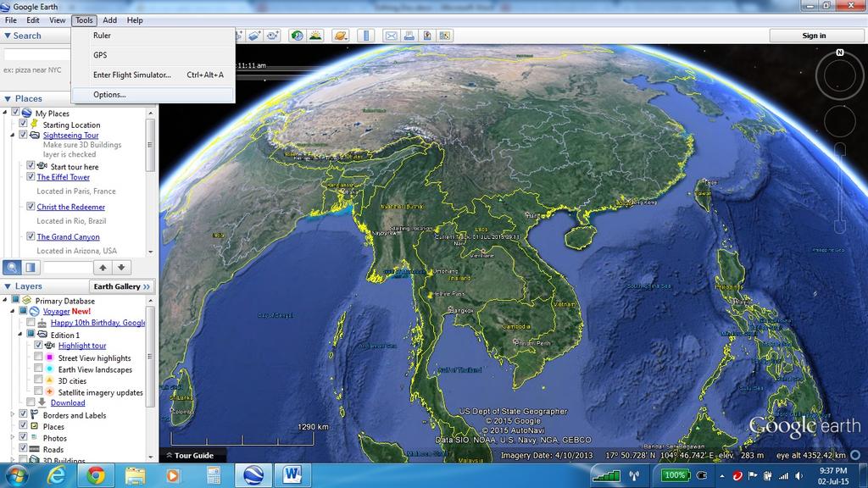The image size is (868, 488).
Task: Show historical imagery clock icon
Action: [298, 36]
